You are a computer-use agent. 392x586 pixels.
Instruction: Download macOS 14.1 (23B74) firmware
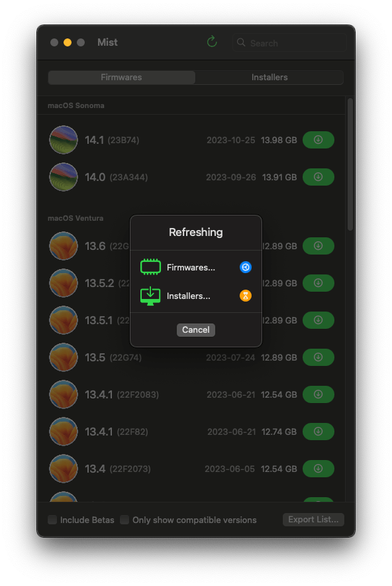[x=318, y=140]
